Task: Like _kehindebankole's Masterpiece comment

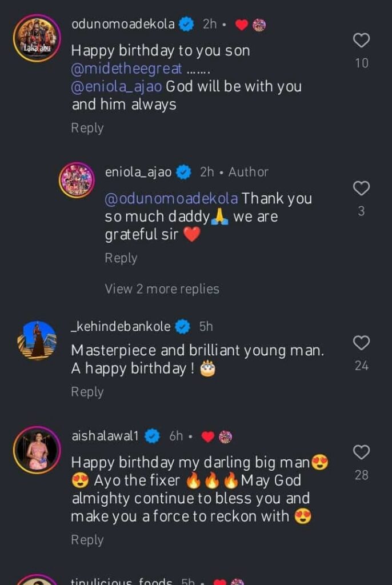Action: pyautogui.click(x=361, y=343)
